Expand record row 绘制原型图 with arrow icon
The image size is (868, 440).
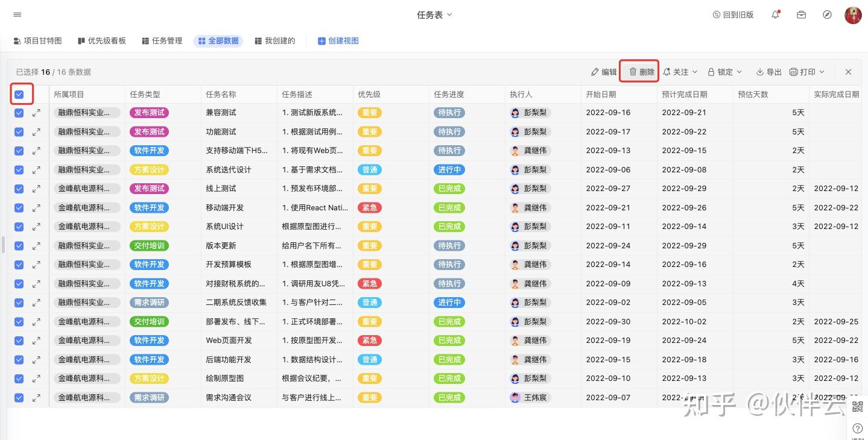coord(36,379)
